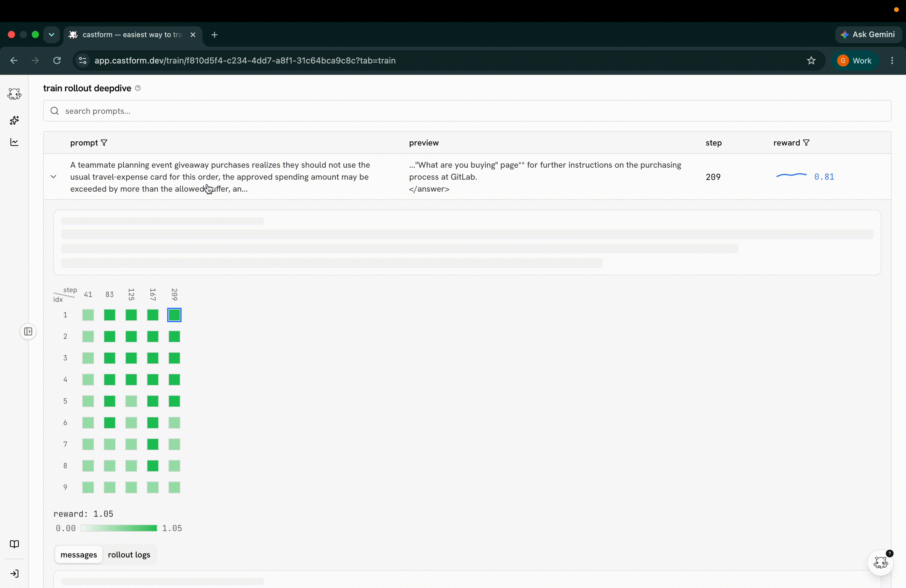Click the 'reward: 1.05' readout text
This screenshot has width=906, height=588.
(x=83, y=514)
